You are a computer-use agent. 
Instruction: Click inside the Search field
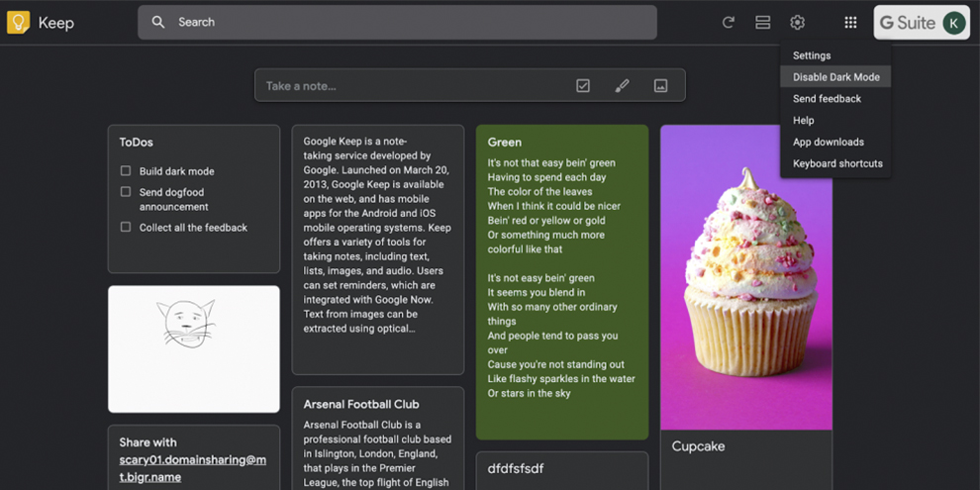click(398, 23)
